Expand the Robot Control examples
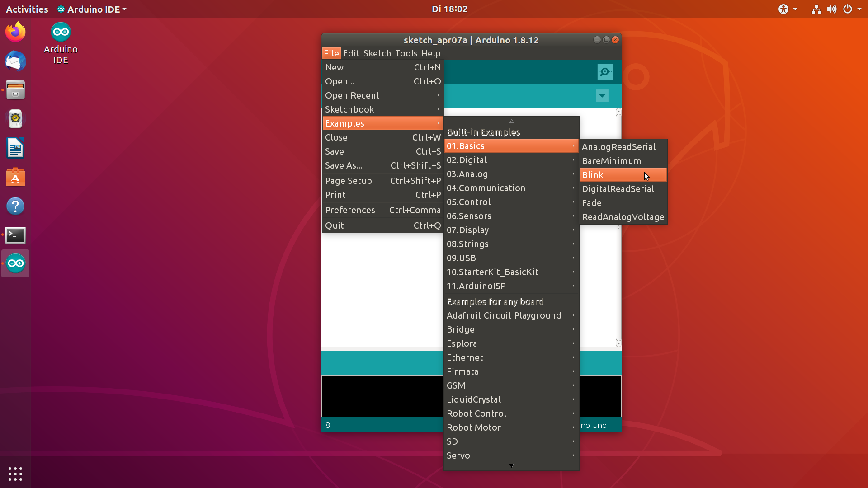868x488 pixels. click(511, 413)
